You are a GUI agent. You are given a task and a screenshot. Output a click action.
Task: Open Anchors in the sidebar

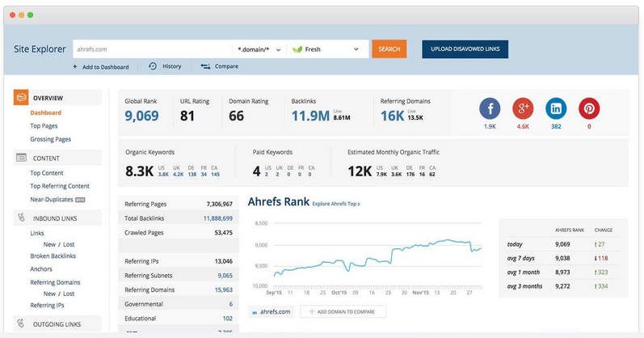(41, 269)
